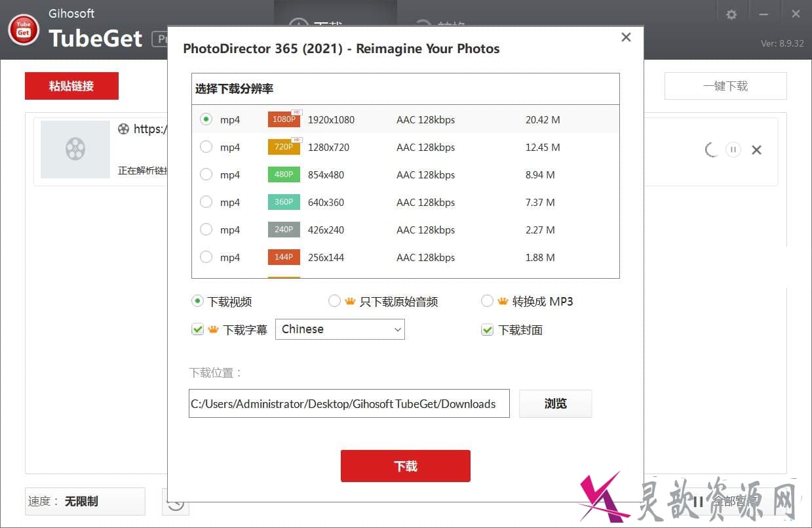The width and height of the screenshot is (812, 528).
Task: Click the film reel video thumbnail
Action: click(75, 150)
